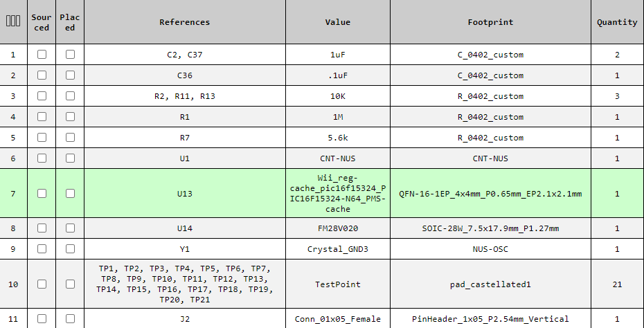Click the 'pad_castellated1' footprint cell
The height and width of the screenshot is (328, 644).
[x=490, y=284]
